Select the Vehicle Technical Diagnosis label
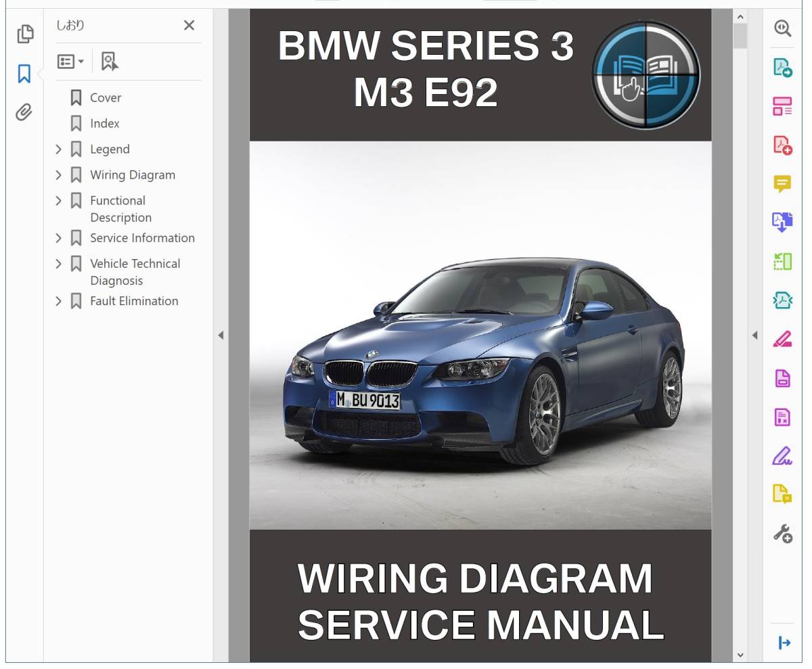This screenshot has height=669, width=812. tap(135, 272)
